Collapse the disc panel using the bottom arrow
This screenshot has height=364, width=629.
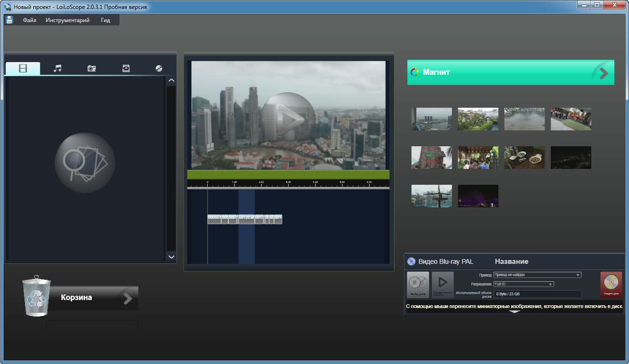click(x=515, y=311)
